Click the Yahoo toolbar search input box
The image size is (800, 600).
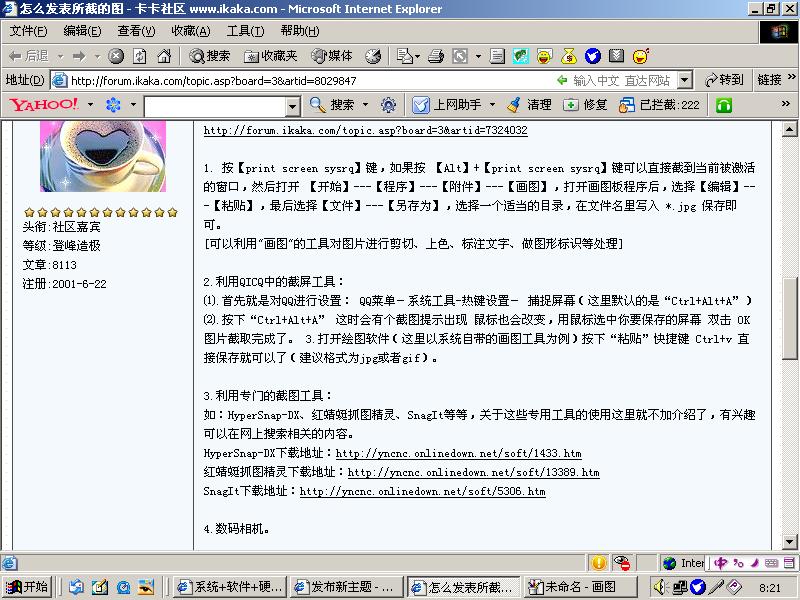pyautogui.click(x=215, y=107)
